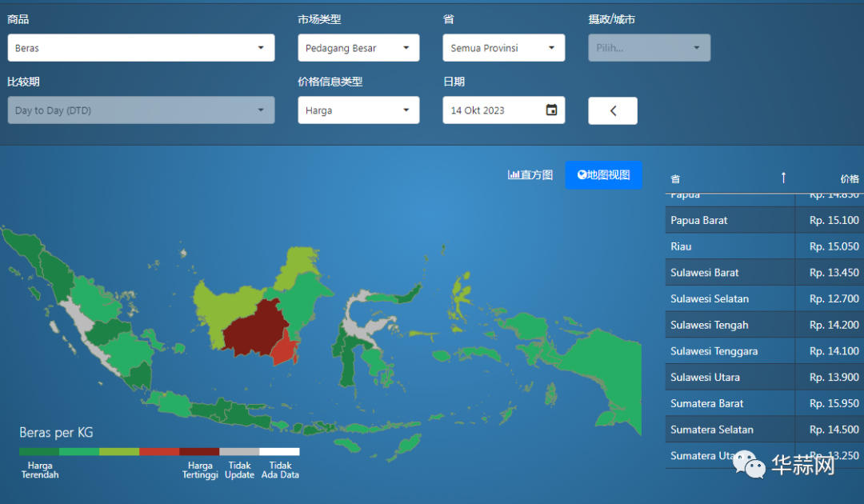The height and width of the screenshot is (504, 864).
Task: Open the calendar icon in date field
Action: click(x=551, y=110)
